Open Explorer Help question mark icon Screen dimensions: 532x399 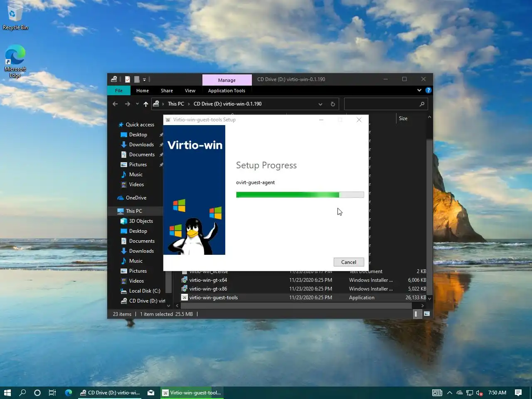click(x=428, y=90)
